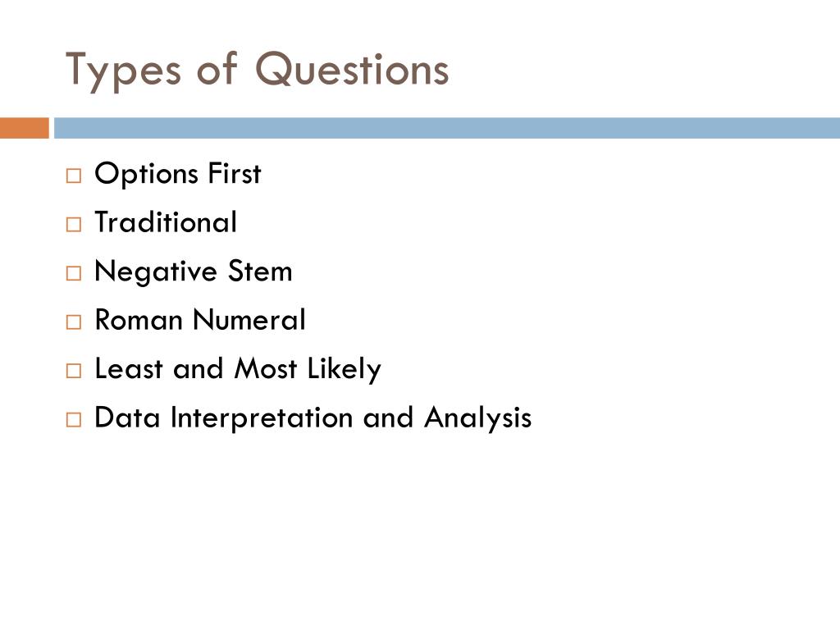Select the Traditional bullet text
The width and height of the screenshot is (840, 630).
[166, 221]
